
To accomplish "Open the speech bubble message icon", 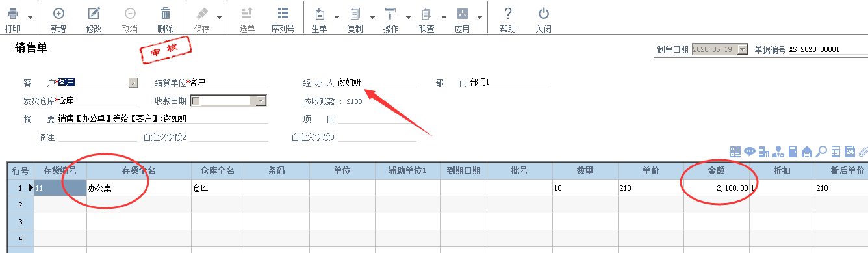I will 750,152.
